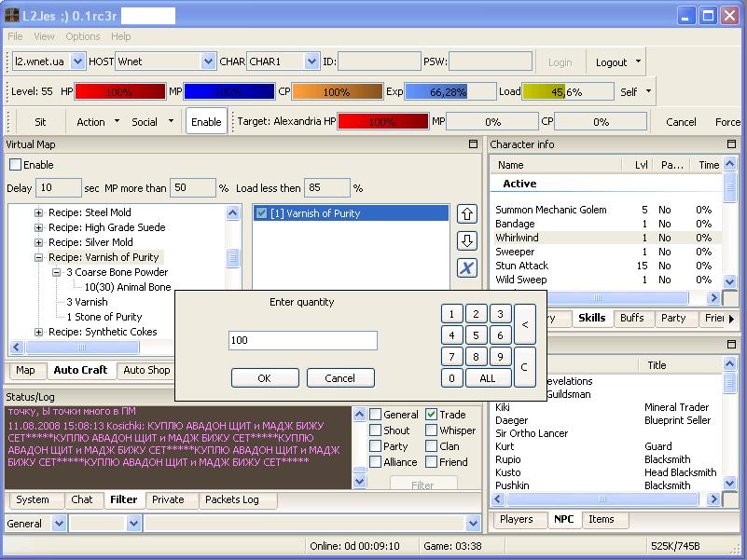Move Varnish of Purity up the queue
Image resolution: width=747 pixels, height=560 pixels.
(x=466, y=214)
